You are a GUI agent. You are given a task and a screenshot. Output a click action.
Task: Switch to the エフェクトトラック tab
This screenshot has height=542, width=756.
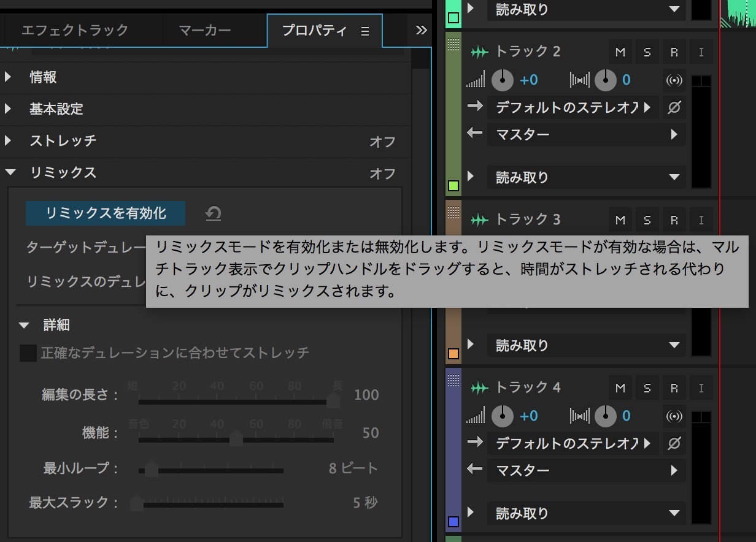(75, 31)
